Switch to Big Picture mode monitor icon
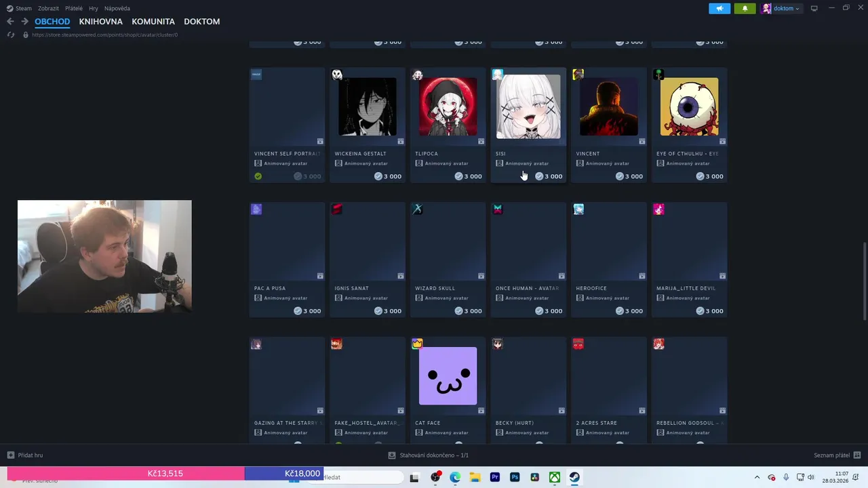The width and height of the screenshot is (868, 488). point(814,8)
